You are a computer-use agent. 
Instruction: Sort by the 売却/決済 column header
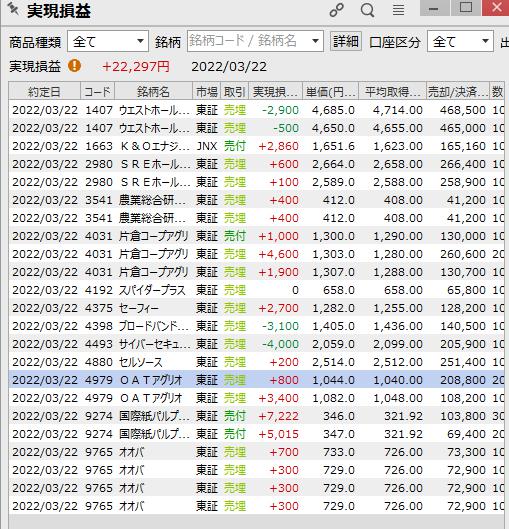pyautogui.click(x=458, y=92)
